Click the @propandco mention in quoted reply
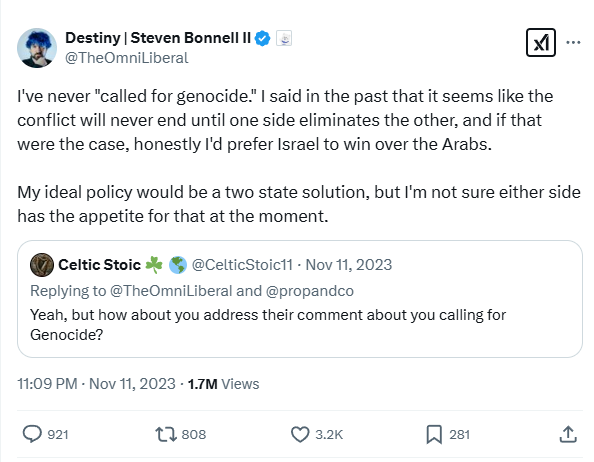This screenshot has width=594, height=462. 310,291
